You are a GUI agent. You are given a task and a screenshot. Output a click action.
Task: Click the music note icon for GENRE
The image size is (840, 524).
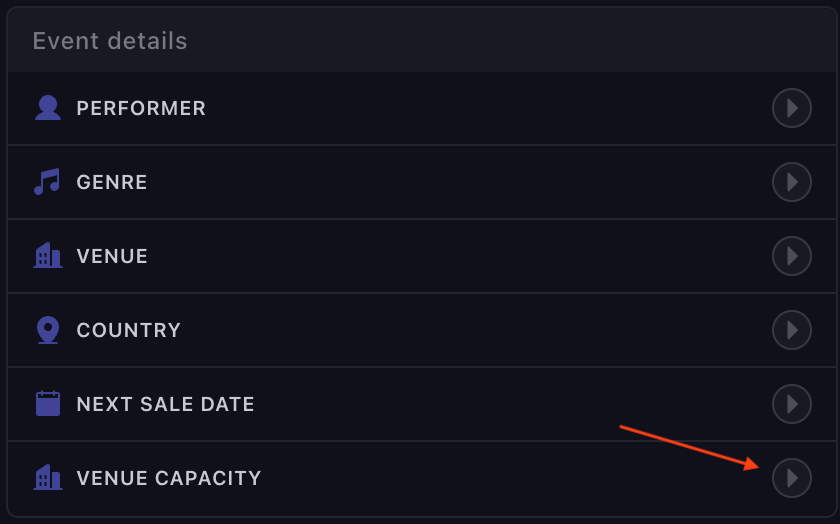47,182
